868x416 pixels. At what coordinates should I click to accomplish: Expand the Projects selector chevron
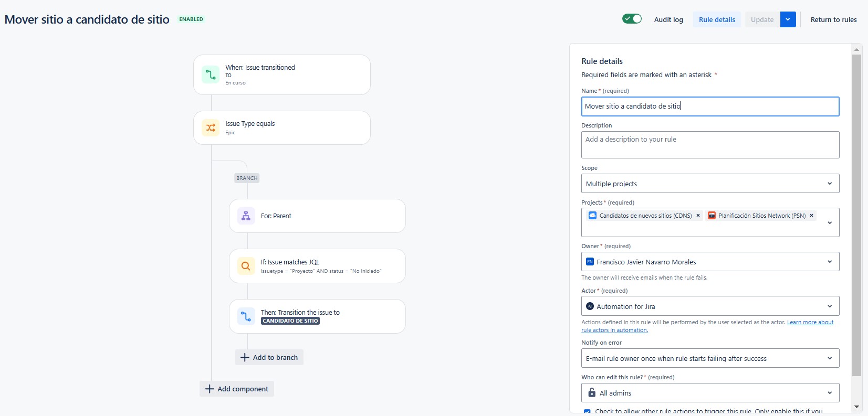click(830, 222)
